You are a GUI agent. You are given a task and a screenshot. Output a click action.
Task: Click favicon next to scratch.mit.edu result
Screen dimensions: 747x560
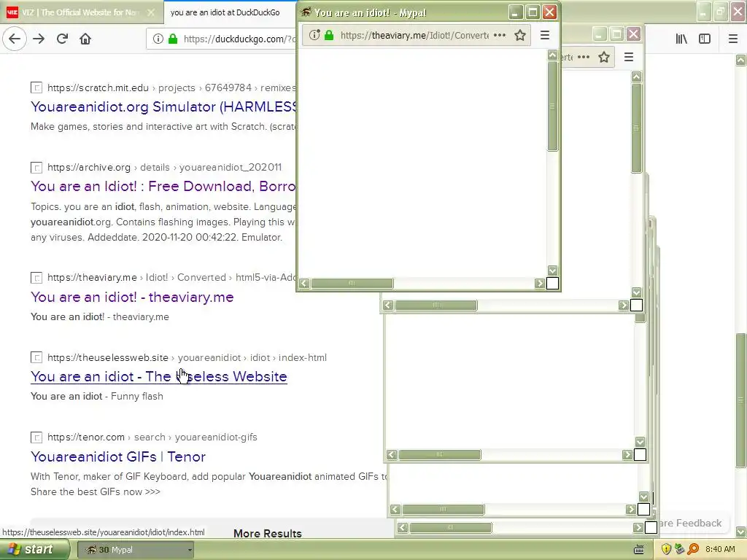click(x=36, y=87)
